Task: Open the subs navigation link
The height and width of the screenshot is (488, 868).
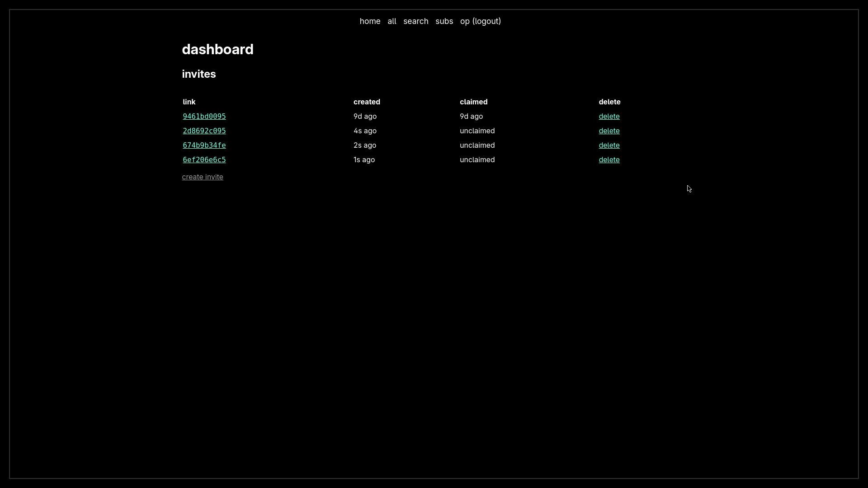Action: (444, 21)
